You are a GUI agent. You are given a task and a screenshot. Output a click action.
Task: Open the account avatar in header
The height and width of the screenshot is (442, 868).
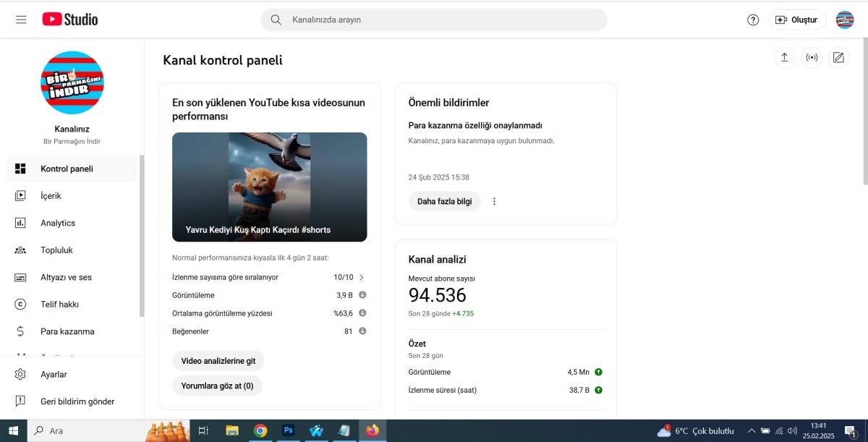[845, 20]
